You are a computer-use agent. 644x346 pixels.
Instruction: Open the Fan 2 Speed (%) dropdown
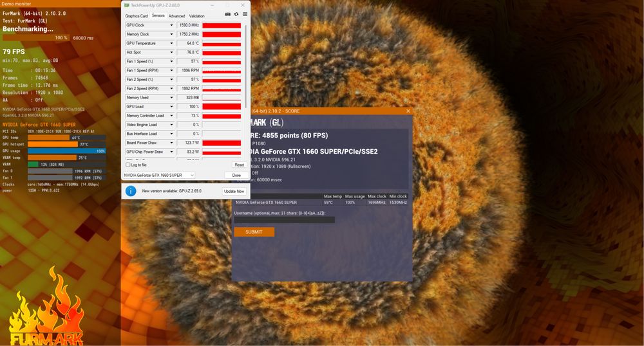pos(172,80)
